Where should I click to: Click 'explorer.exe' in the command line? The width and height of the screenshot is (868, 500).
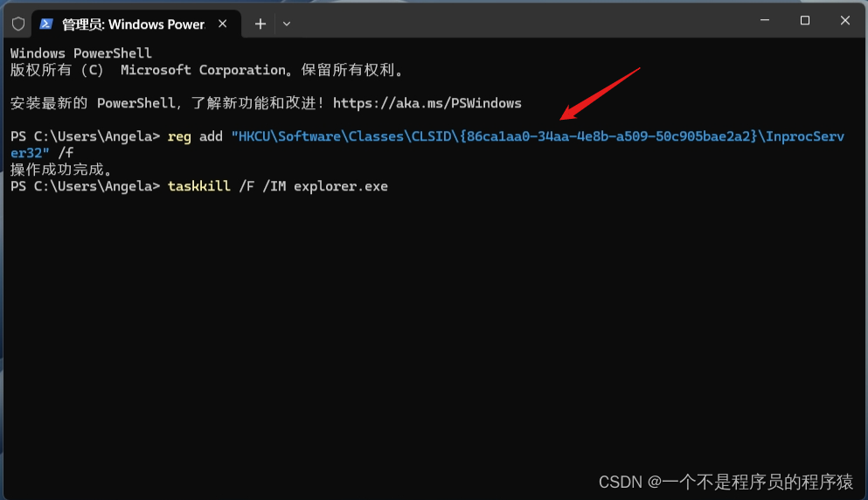click(x=340, y=186)
